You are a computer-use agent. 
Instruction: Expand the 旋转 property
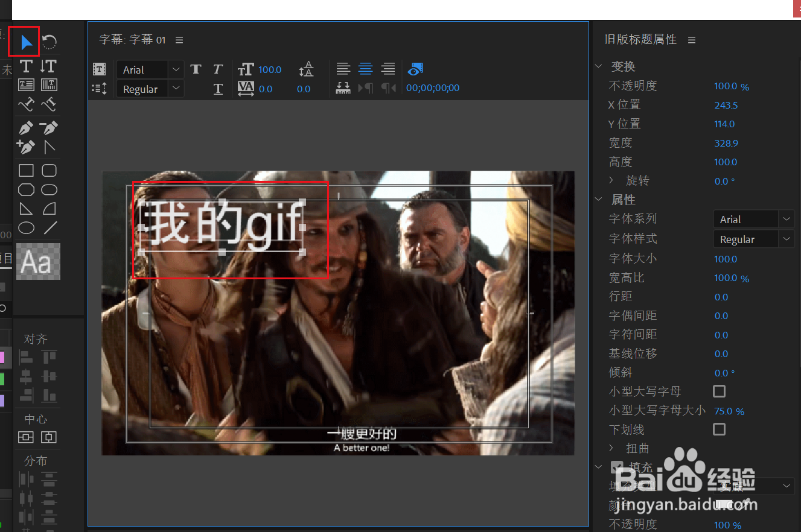click(x=611, y=180)
